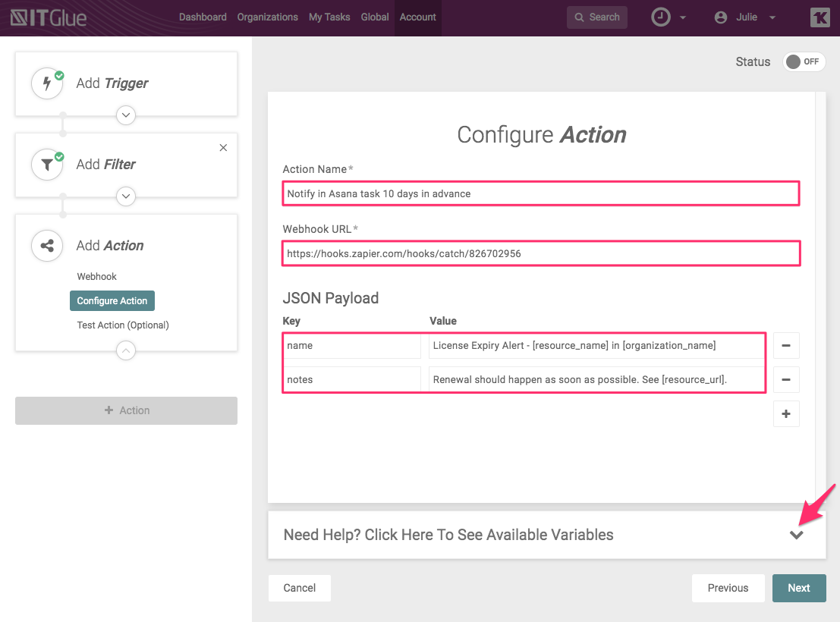Toggle the workflow Status switch
The height and width of the screenshot is (622, 840).
(x=803, y=62)
